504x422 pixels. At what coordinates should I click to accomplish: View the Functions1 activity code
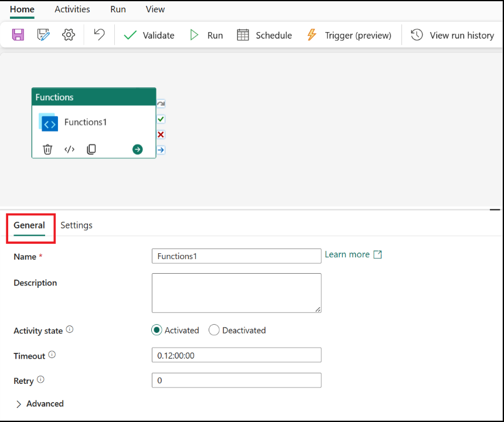[x=69, y=149]
